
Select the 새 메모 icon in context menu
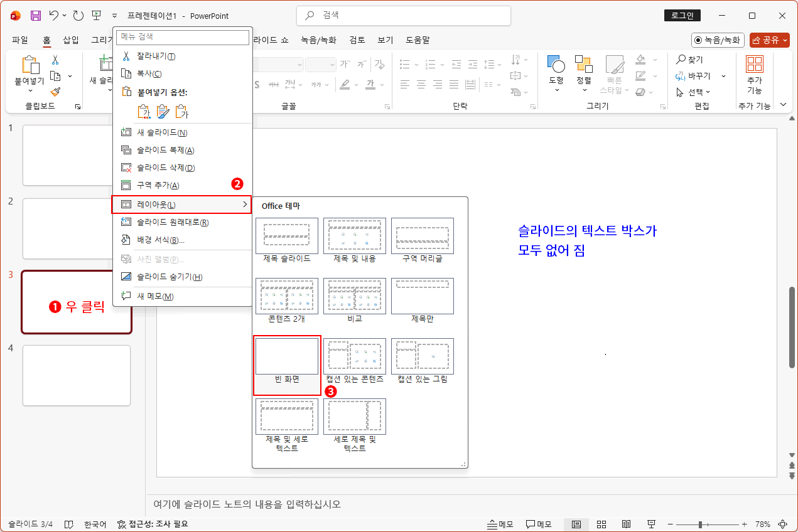point(156,295)
